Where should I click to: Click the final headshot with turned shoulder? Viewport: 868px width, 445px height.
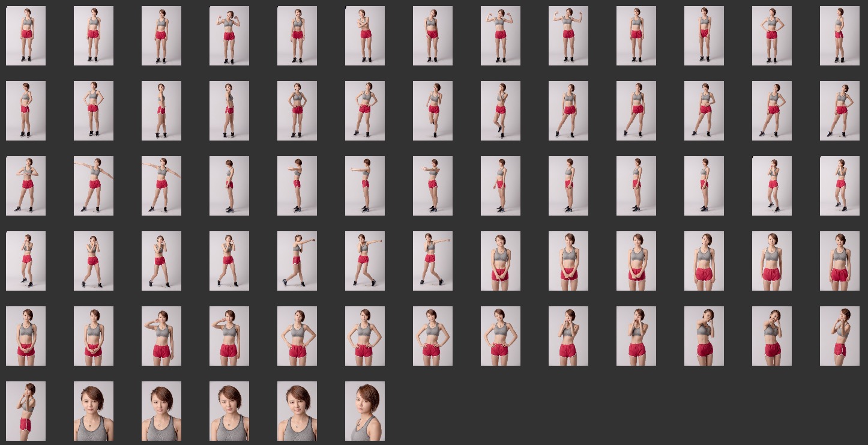coord(365,411)
